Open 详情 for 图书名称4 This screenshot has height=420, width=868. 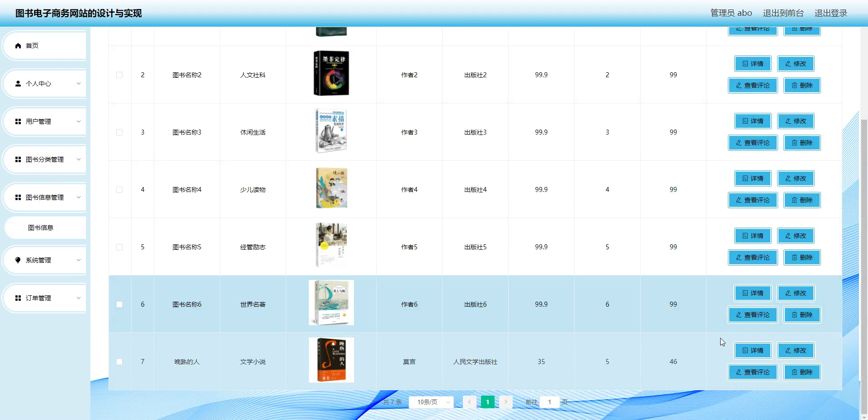[x=752, y=178]
